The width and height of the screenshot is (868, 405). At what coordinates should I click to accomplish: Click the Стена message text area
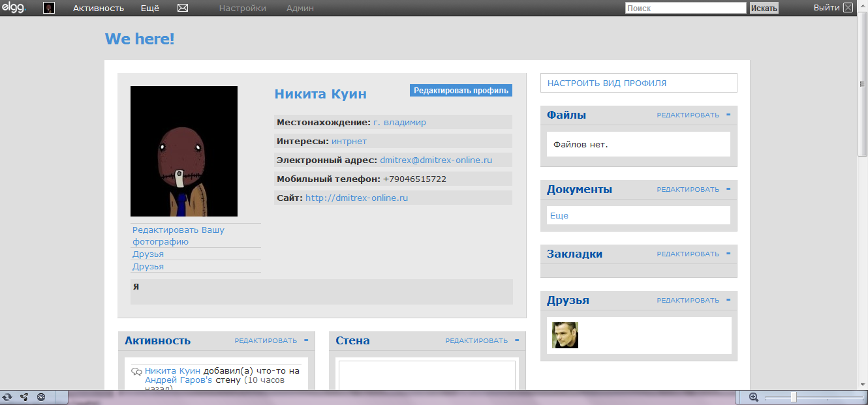427,376
